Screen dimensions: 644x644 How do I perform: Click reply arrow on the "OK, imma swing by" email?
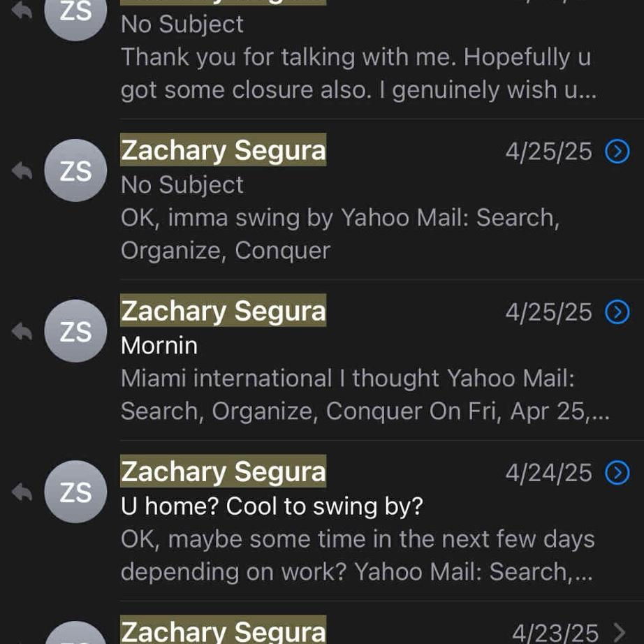[22, 170]
